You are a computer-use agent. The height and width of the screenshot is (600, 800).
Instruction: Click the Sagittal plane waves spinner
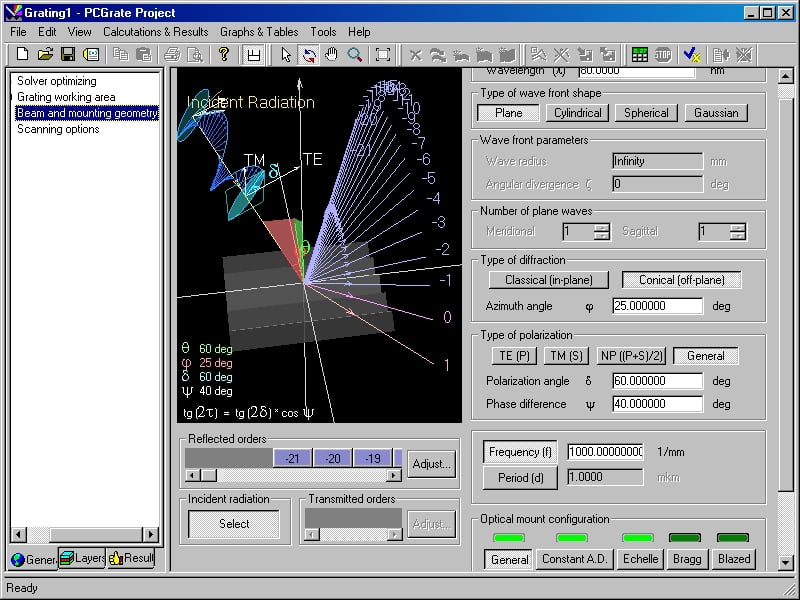coord(737,232)
